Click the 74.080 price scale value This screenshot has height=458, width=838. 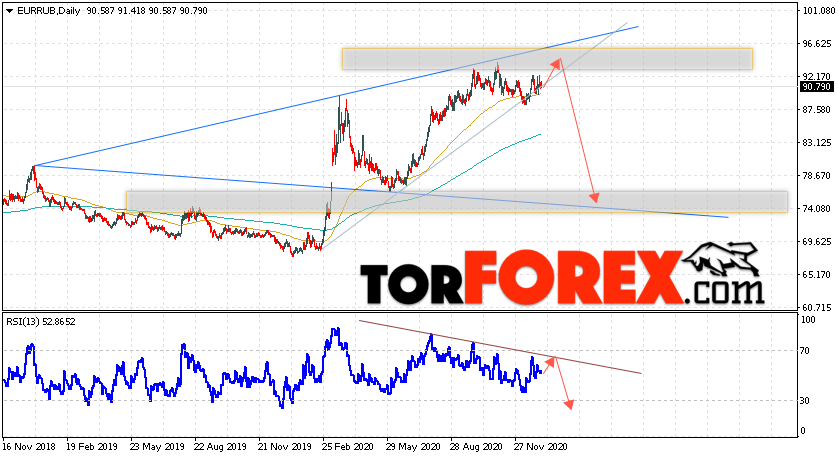point(818,208)
